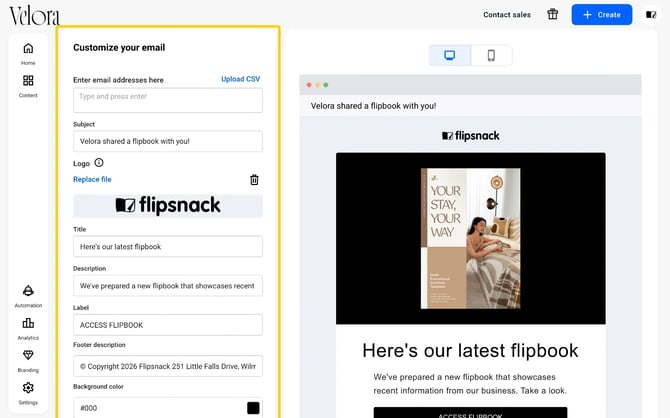Click the Subject input field
The image size is (670, 418).
pyautogui.click(x=168, y=141)
